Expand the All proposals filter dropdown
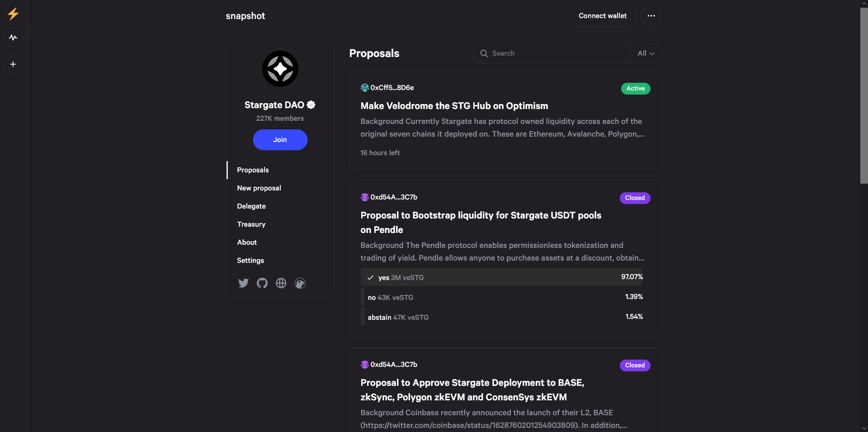Viewport: 868px width, 432px height. coord(646,53)
